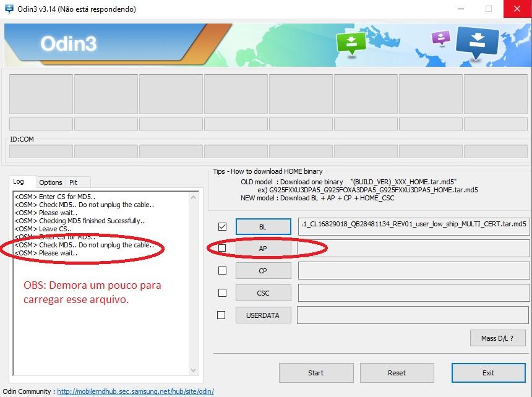Close the Odin3 window
The width and height of the screenshot is (532, 397).
coord(517,9)
